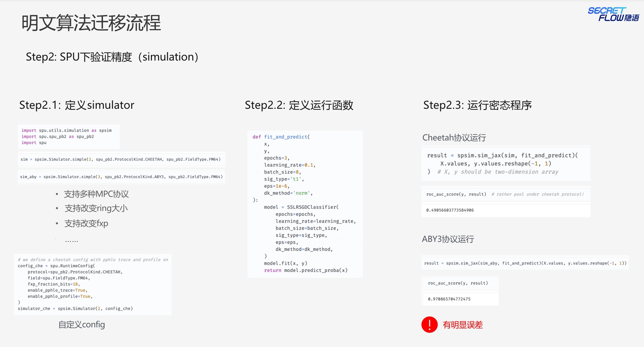Click the SecretFlow logo in the corner
The image size is (644, 347).
pyautogui.click(x=613, y=14)
